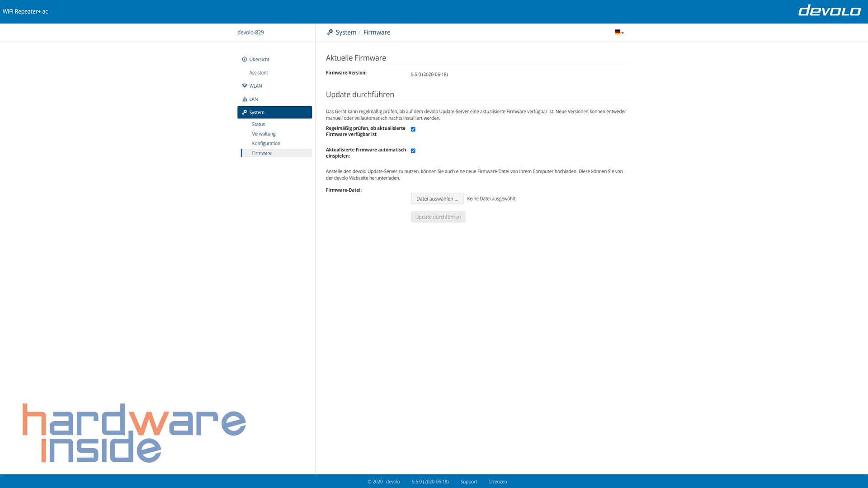Select the Firmware submenu entry

point(276,153)
